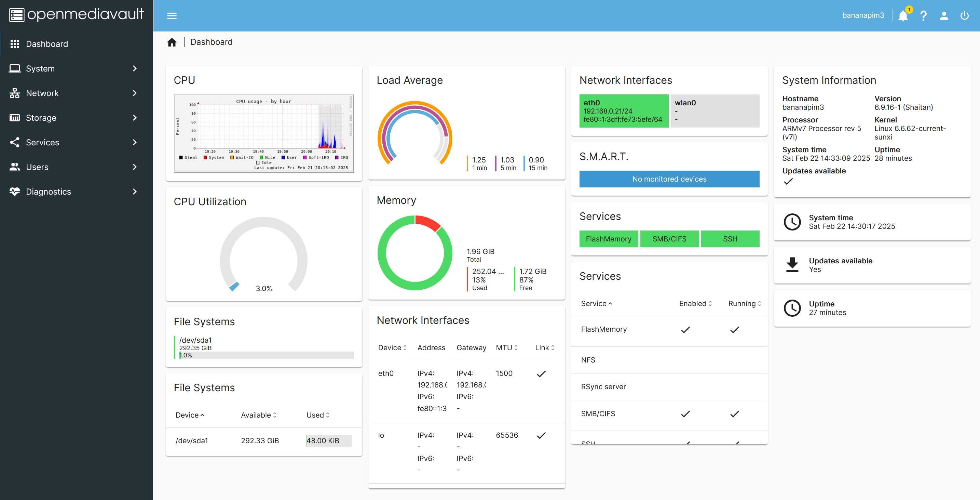This screenshot has width=980, height=500.
Task: Open the Diagnostics sidebar item
Action: [x=77, y=192]
